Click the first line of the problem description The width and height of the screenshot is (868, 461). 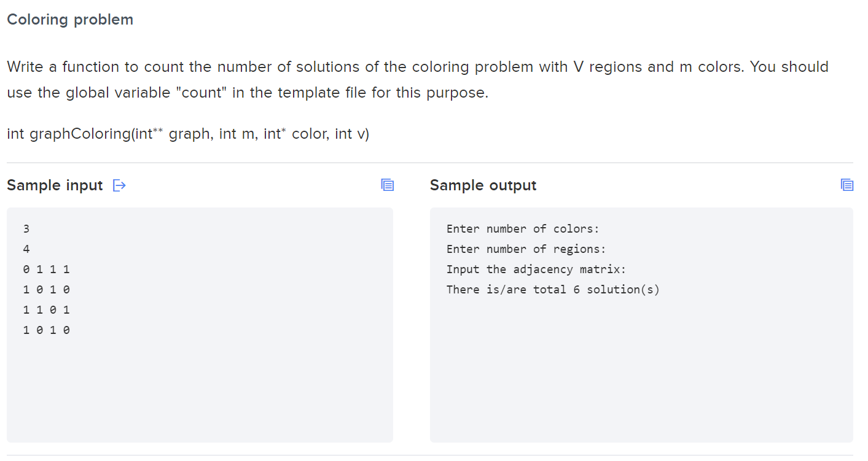(x=418, y=67)
